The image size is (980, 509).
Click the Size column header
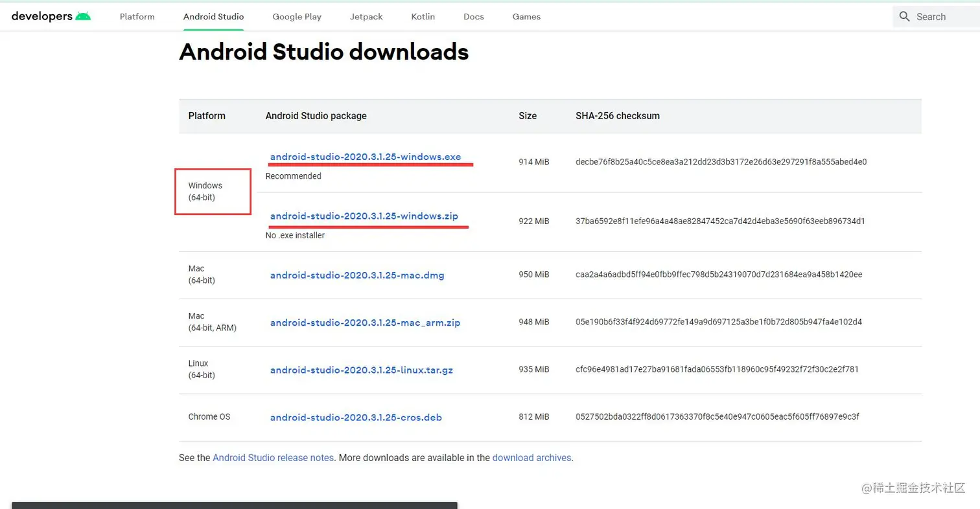point(528,116)
